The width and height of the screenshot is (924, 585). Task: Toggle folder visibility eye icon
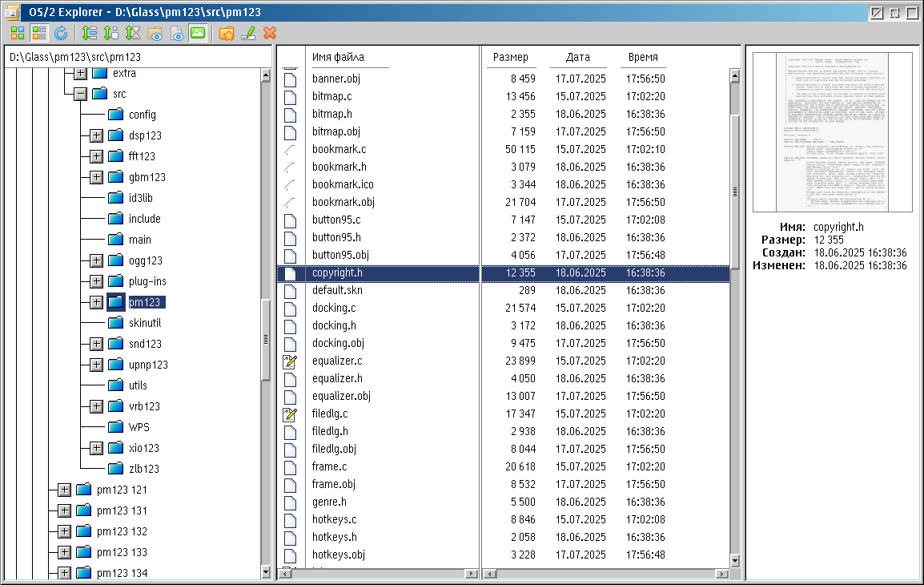coord(155,33)
